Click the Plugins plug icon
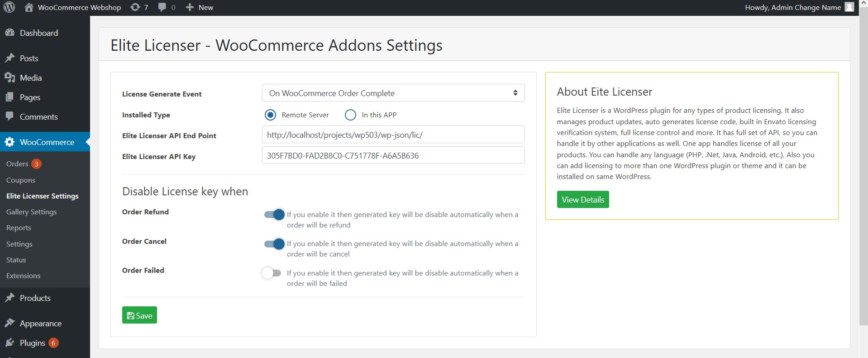This screenshot has width=868, height=358. tap(10, 343)
